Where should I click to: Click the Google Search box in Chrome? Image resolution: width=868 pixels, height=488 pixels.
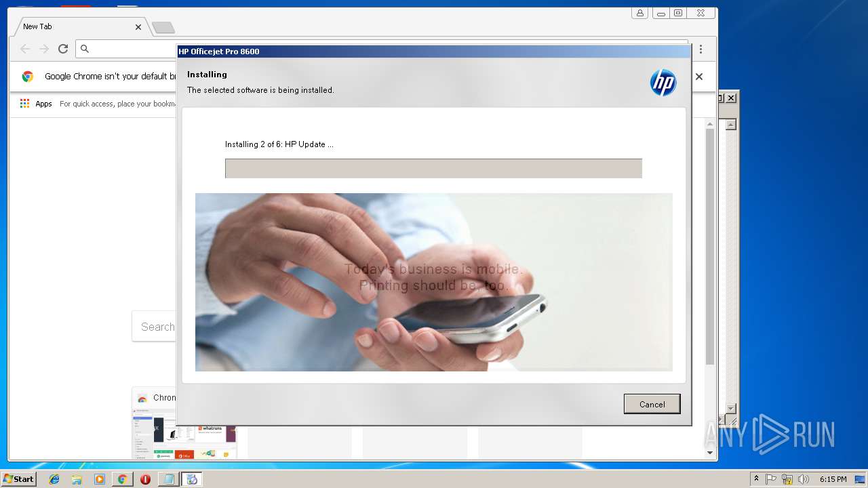pyautogui.click(x=154, y=327)
